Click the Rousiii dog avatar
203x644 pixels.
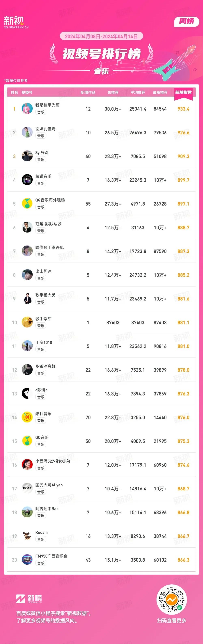27,536
